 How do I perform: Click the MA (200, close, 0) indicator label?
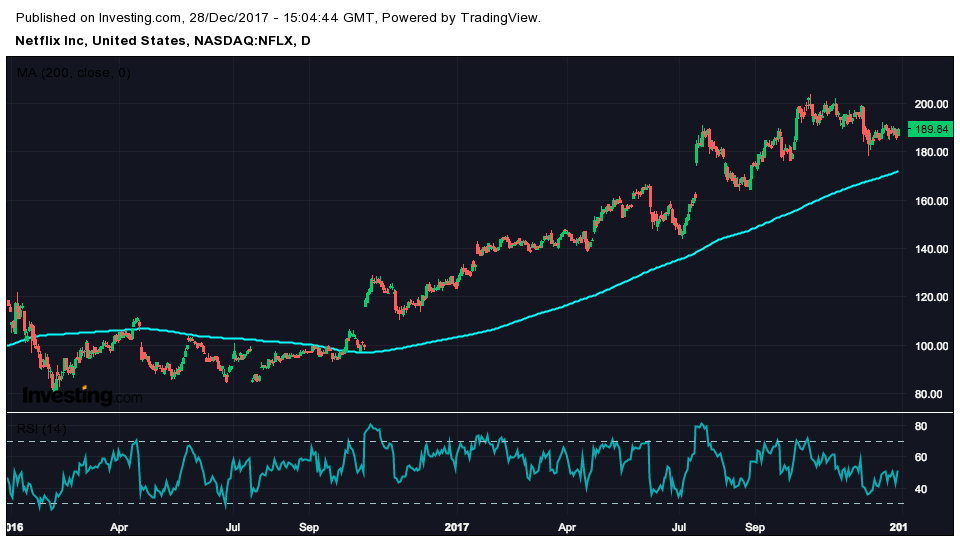pos(73,73)
